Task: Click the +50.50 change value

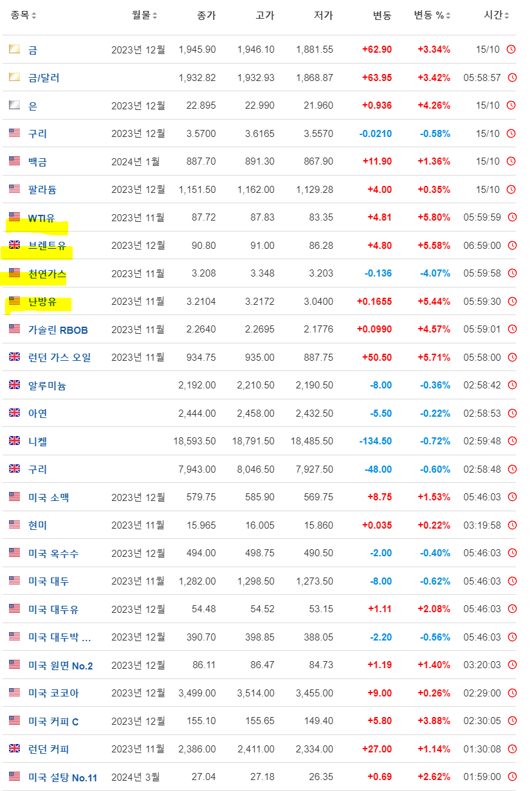Action: pyautogui.click(x=378, y=357)
